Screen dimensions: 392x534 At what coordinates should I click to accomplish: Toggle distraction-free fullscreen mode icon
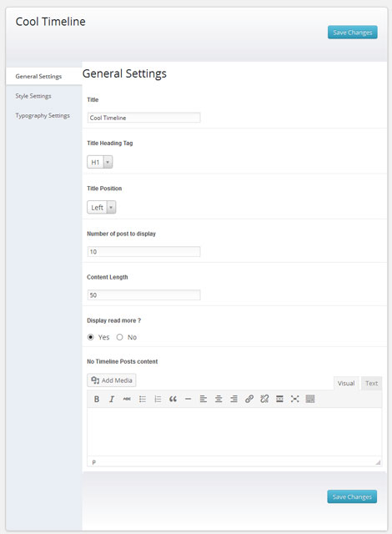294,399
